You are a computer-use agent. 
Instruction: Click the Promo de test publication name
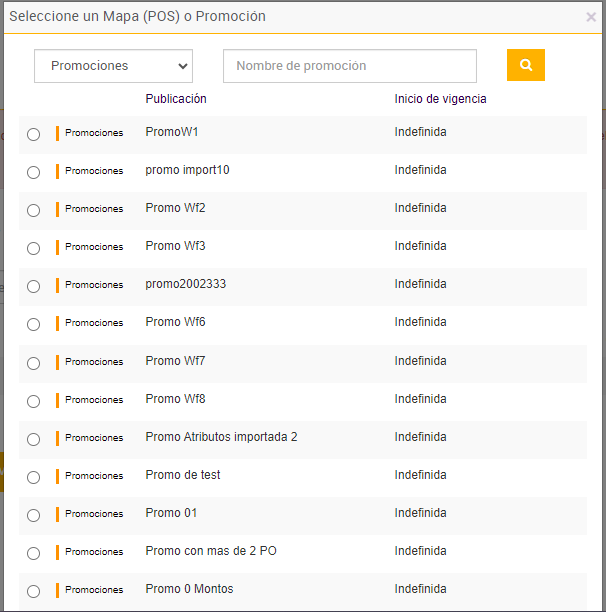(183, 475)
